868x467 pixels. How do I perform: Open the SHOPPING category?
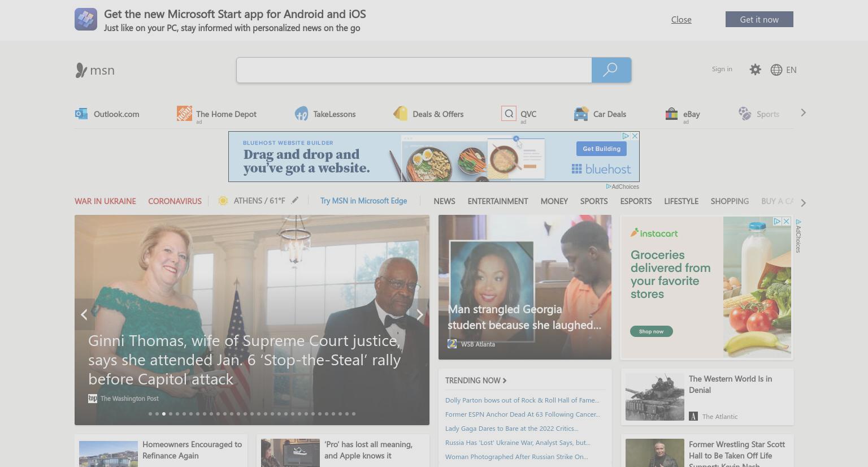[x=730, y=201]
